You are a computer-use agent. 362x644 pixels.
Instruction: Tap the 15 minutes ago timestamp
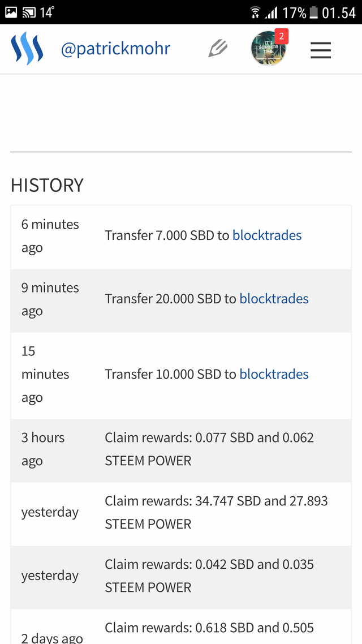(x=45, y=374)
